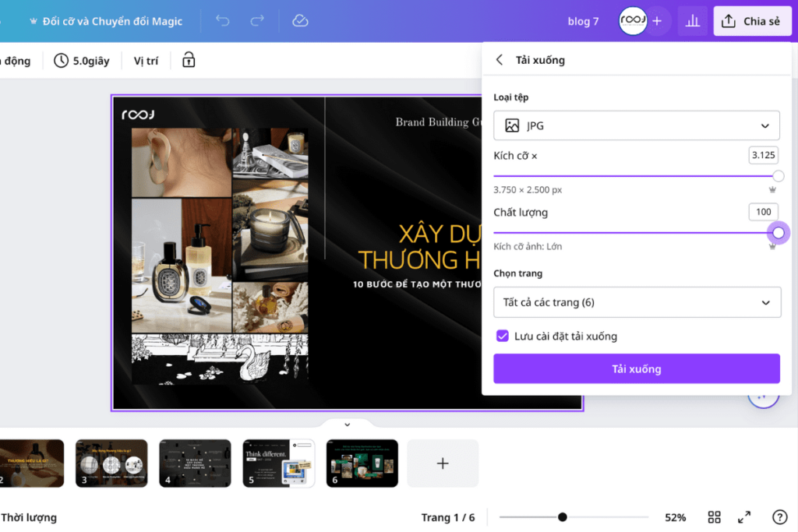Screen dimensions: 798x532
Task: Click the zoom level slider handle
Action: 563,517
